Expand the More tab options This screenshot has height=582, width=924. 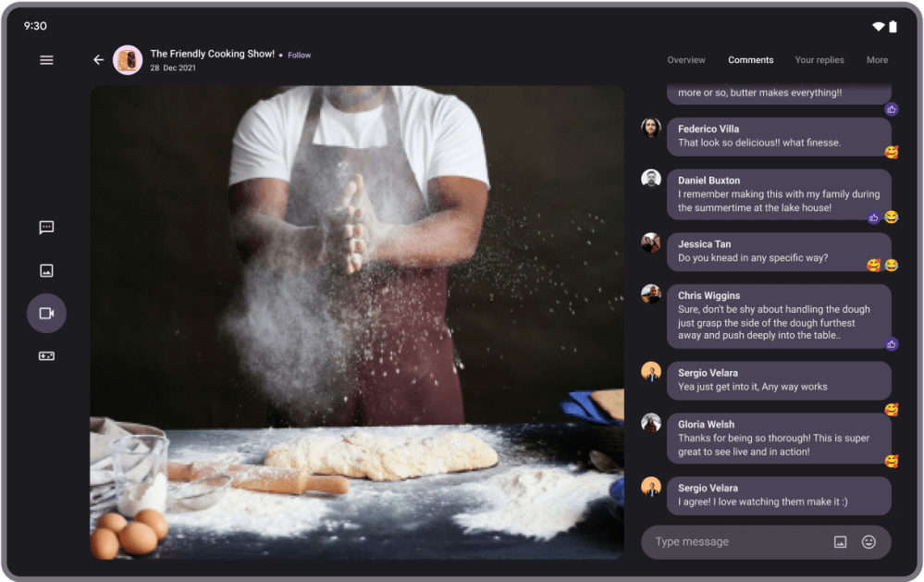[877, 60]
